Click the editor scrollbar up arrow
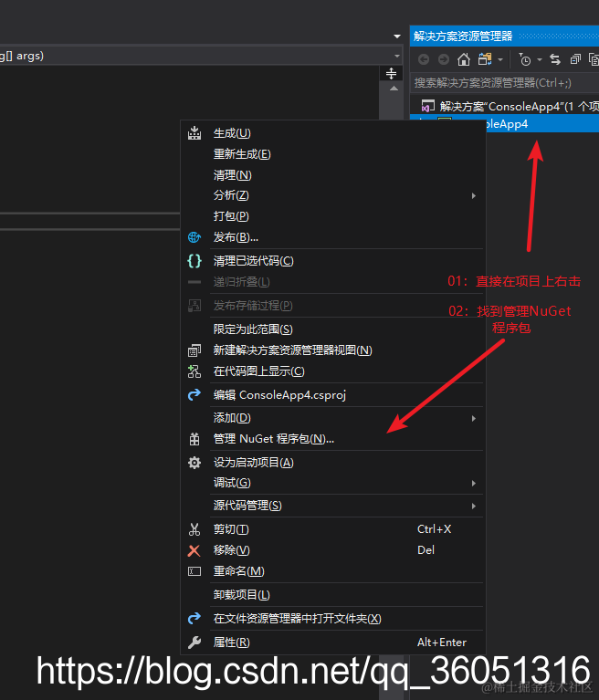599x700 pixels. [394, 89]
